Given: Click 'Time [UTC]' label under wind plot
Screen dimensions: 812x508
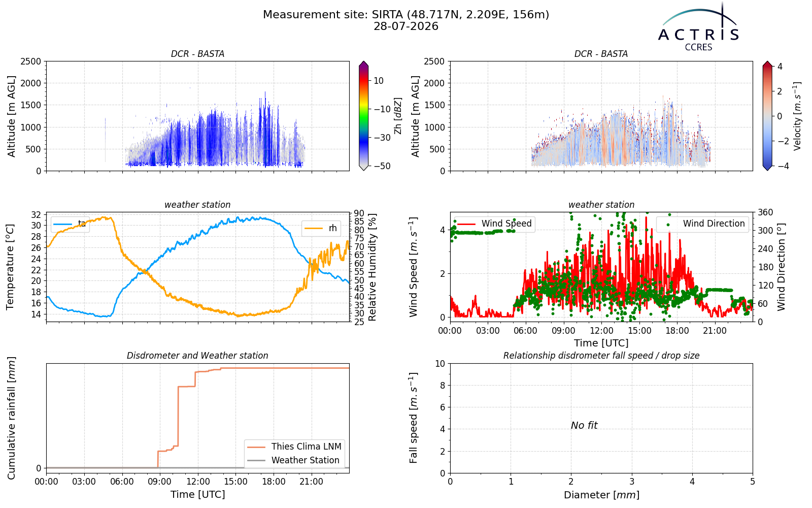Looking at the screenshot, I should [x=601, y=343].
